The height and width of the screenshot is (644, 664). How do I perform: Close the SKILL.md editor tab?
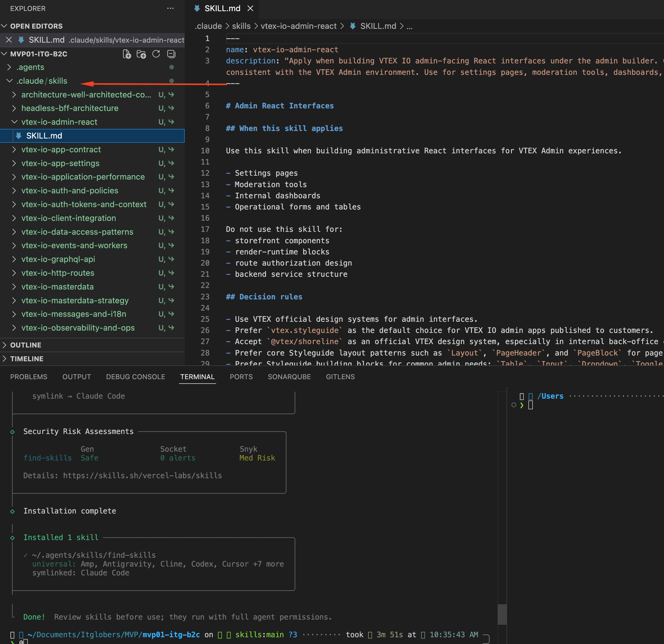pyautogui.click(x=250, y=8)
